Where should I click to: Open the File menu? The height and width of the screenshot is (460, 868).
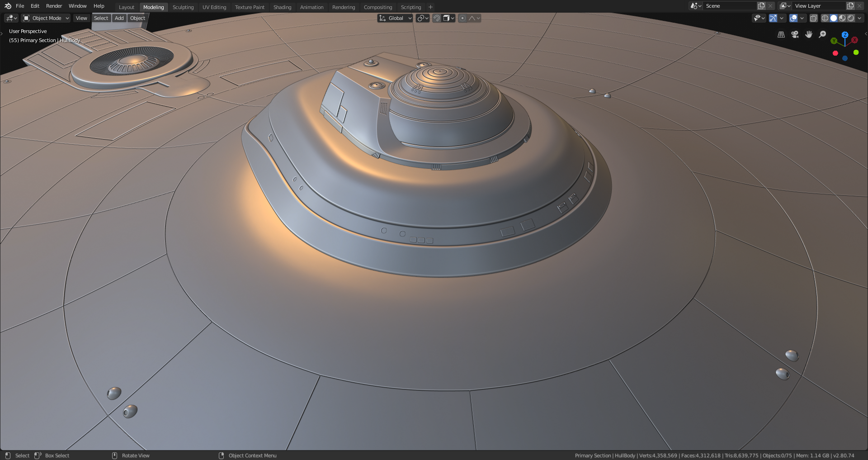[20, 6]
